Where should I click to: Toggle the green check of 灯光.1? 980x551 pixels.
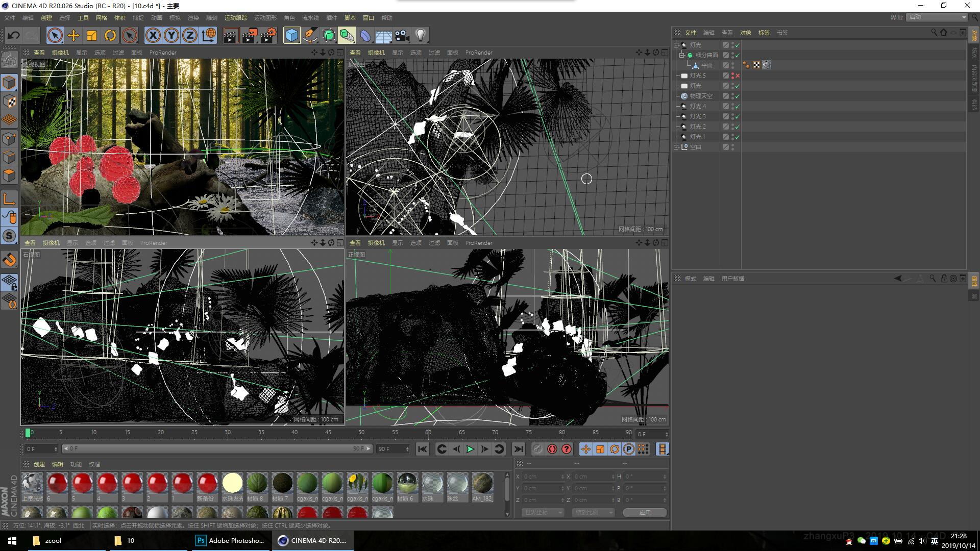[738, 137]
